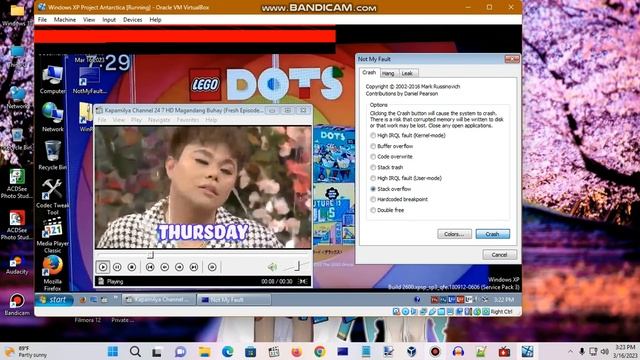Open Microsoft Store from taskbar
This screenshot has height=360, width=640.
pyautogui.click(x=250, y=351)
